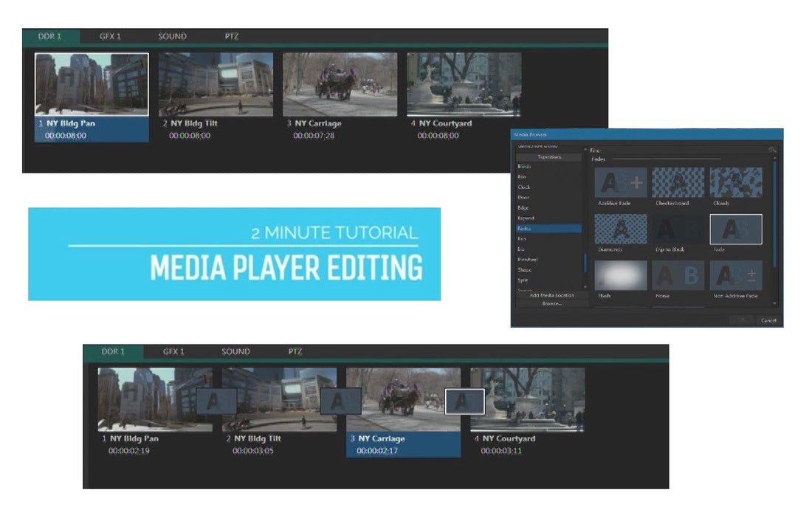Select the Additive Fade transition
The height and width of the screenshot is (518, 812).
click(620, 181)
